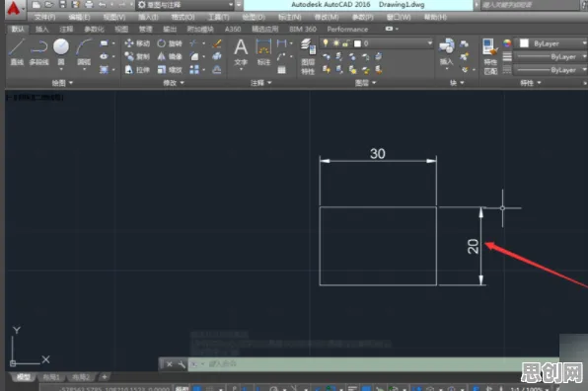Click the Linear dimension icon
This screenshot has height=391, width=588.
coord(281,43)
